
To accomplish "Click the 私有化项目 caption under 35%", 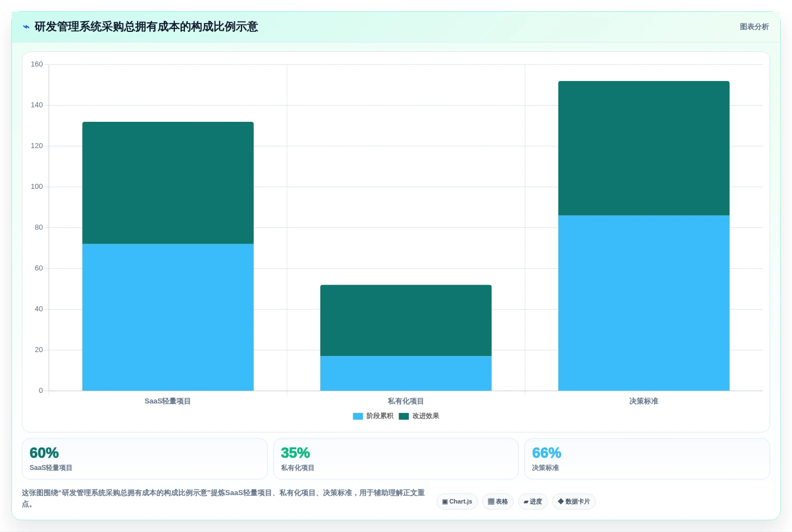I will tap(297, 468).
